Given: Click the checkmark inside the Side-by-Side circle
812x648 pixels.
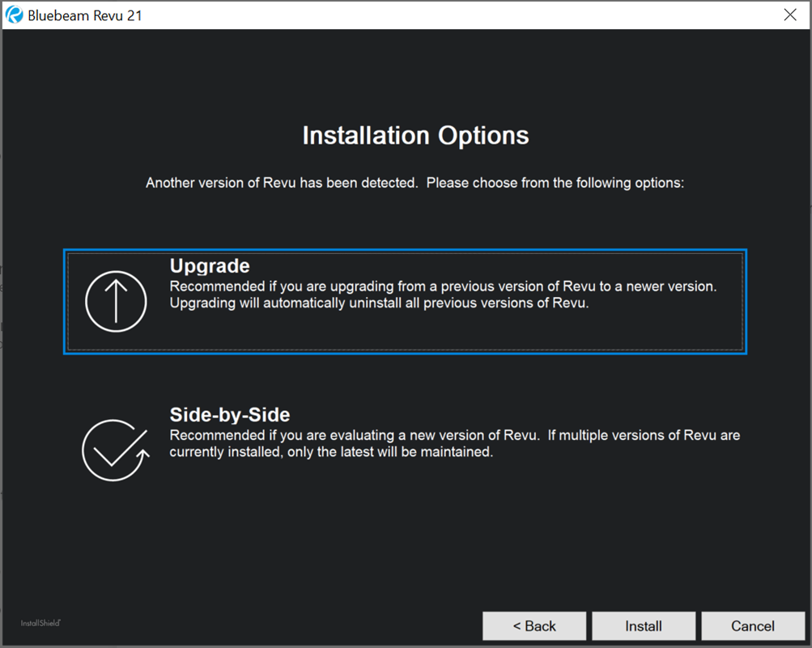Looking at the screenshot, I should pyautogui.click(x=112, y=451).
